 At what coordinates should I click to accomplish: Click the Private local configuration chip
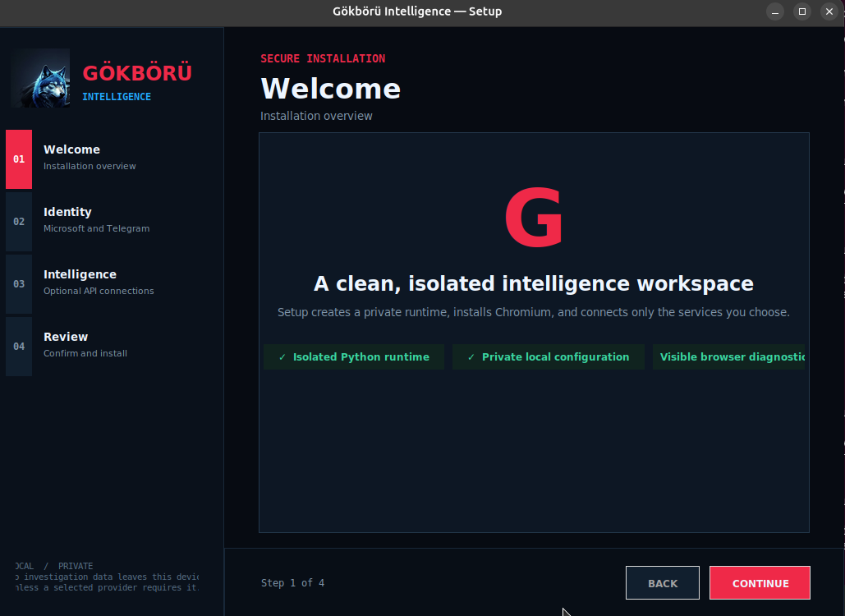(x=548, y=356)
